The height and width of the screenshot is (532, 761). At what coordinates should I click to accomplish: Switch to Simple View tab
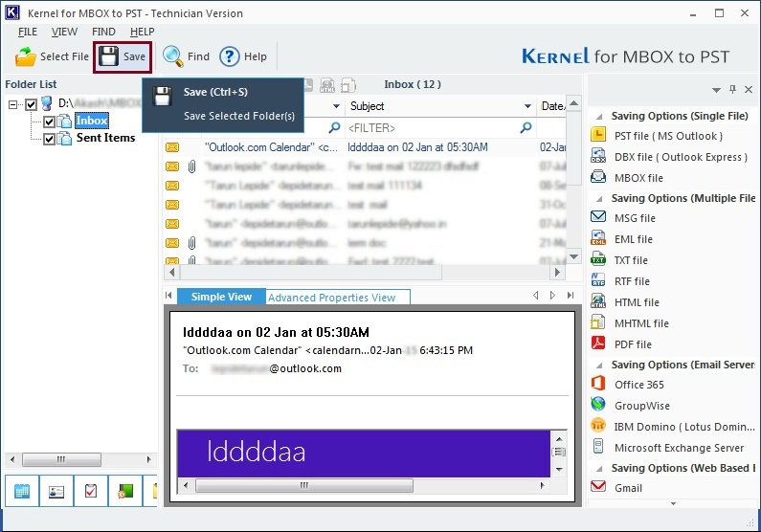click(221, 297)
